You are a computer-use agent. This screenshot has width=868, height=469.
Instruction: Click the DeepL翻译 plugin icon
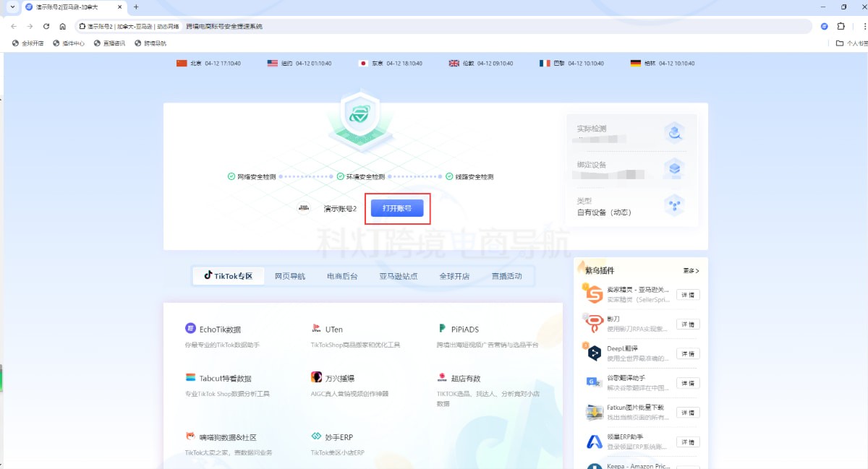[x=594, y=353]
